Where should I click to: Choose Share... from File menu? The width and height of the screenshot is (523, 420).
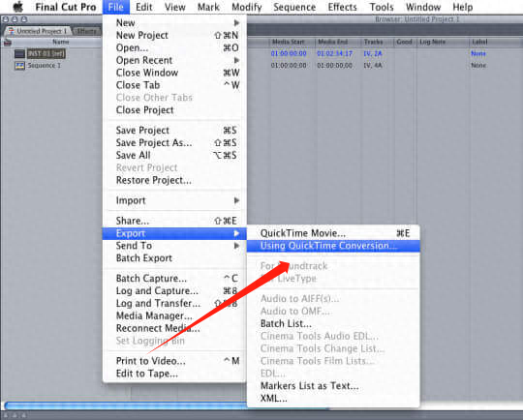pos(174,221)
